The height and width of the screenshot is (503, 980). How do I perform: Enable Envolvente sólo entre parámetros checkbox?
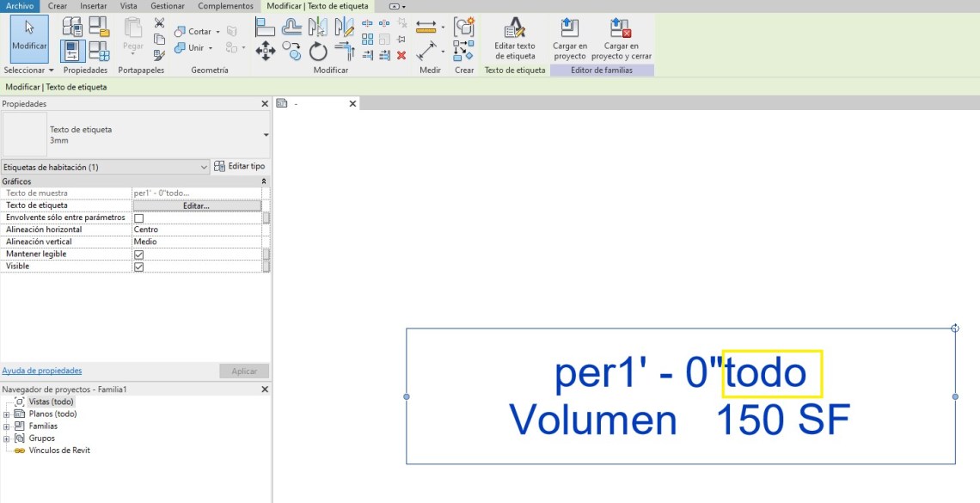138,218
